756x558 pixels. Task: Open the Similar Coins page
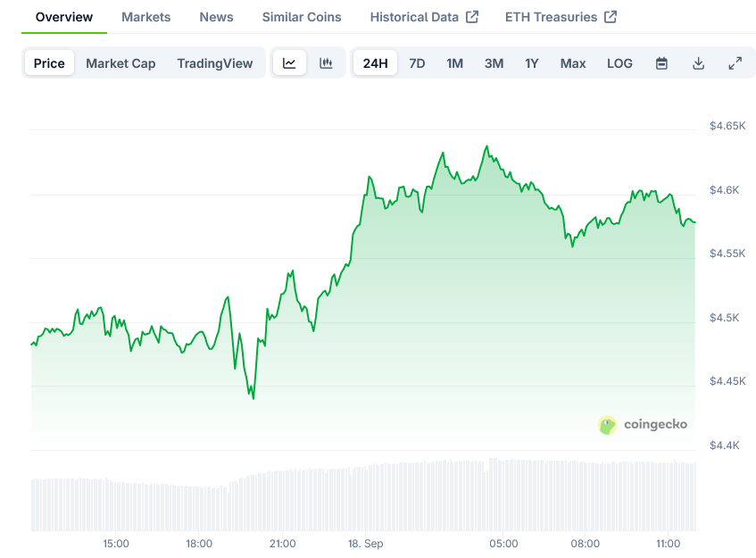(301, 16)
